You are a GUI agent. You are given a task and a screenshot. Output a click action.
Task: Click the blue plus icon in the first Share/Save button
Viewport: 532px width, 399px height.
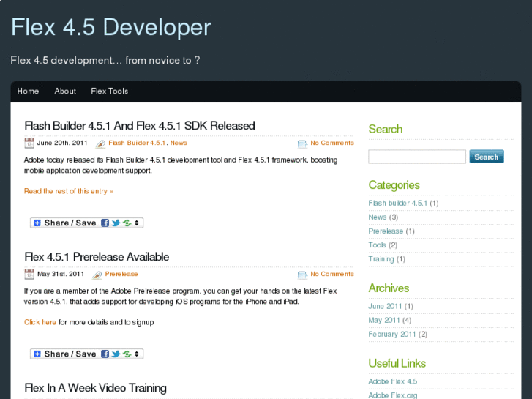pos(37,223)
